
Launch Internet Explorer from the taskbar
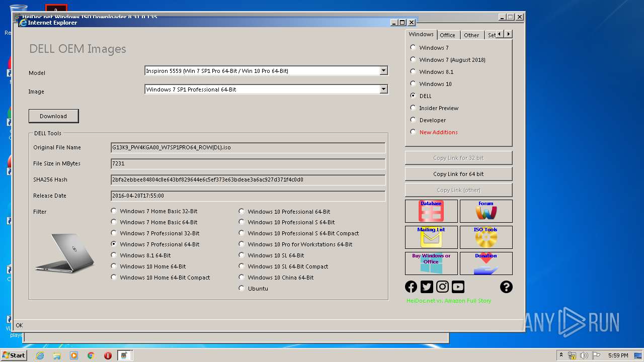click(40, 355)
